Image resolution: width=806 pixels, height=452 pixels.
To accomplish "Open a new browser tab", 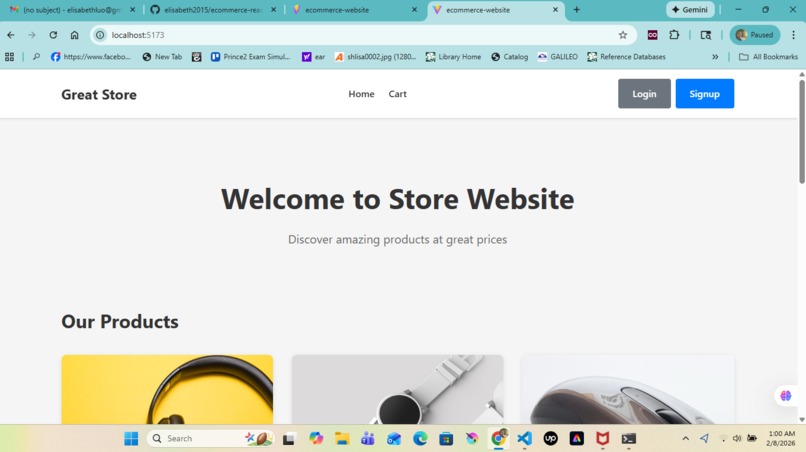I will coord(576,10).
